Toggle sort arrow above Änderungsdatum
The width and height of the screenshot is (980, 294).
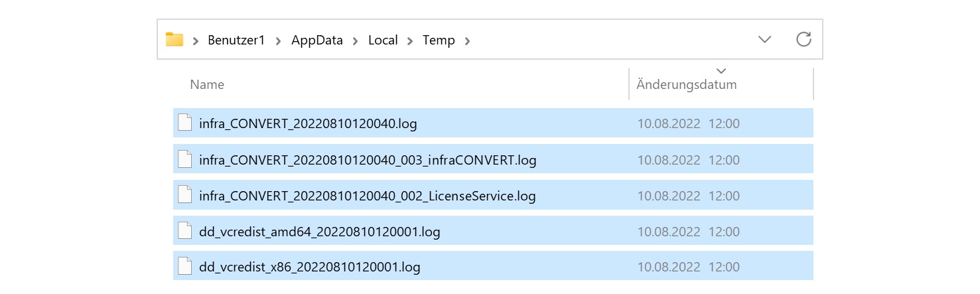(722, 70)
